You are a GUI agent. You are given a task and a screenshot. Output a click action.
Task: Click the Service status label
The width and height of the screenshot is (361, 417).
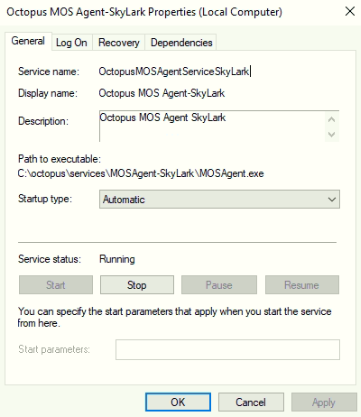point(49,259)
